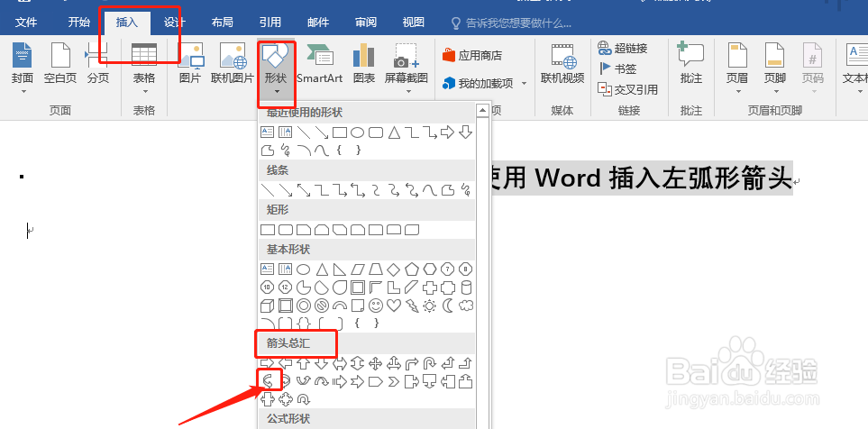Add a 书签 bookmark

click(x=617, y=68)
